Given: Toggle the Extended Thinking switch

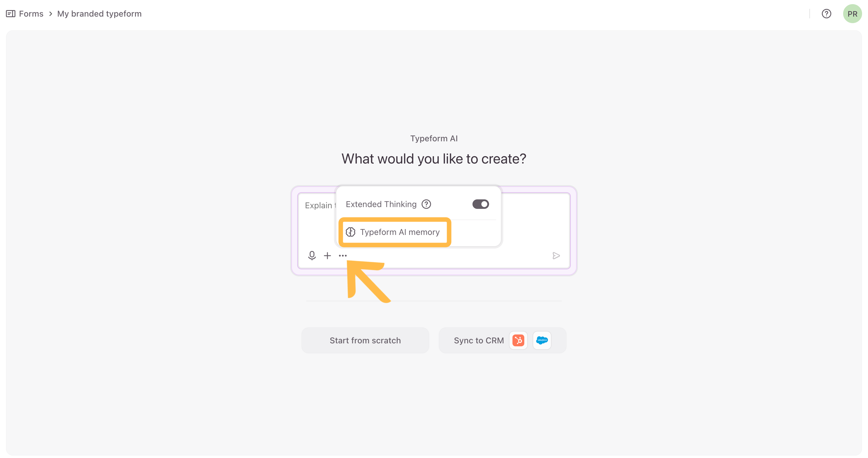Looking at the screenshot, I should click(480, 204).
